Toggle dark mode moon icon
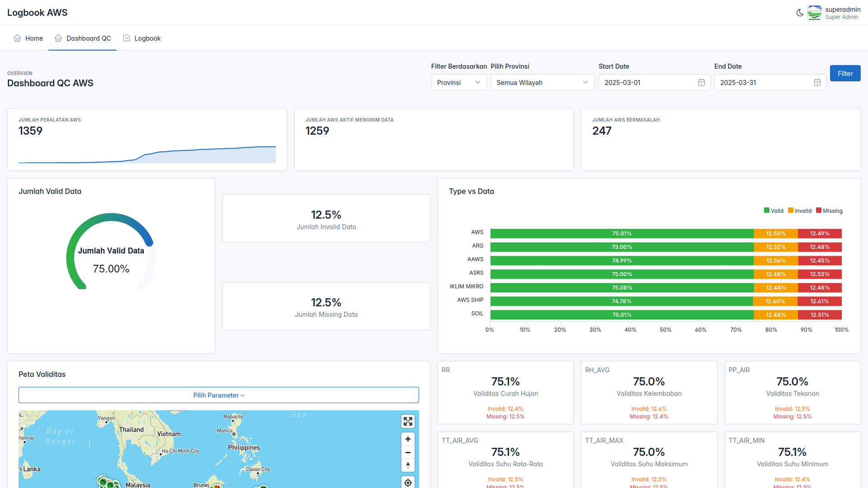Image resolution: width=868 pixels, height=488 pixels. point(800,13)
